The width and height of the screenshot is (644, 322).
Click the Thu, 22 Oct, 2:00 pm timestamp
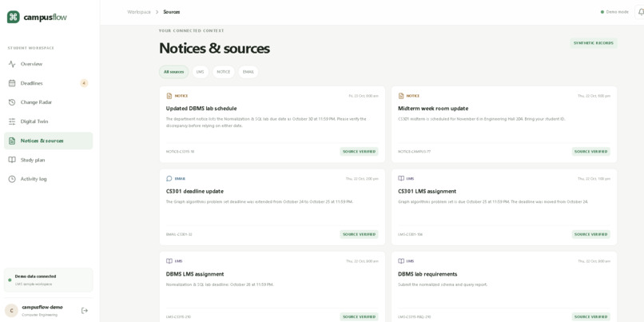click(x=362, y=179)
